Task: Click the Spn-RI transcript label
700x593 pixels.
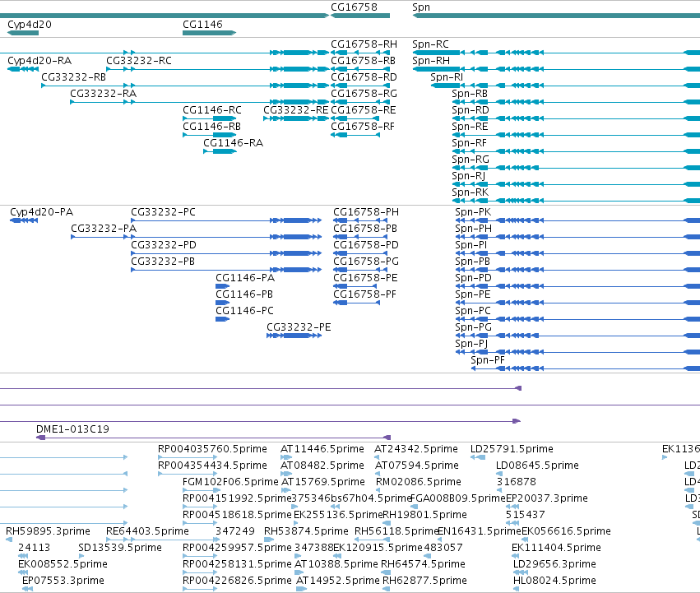Action: [447, 77]
